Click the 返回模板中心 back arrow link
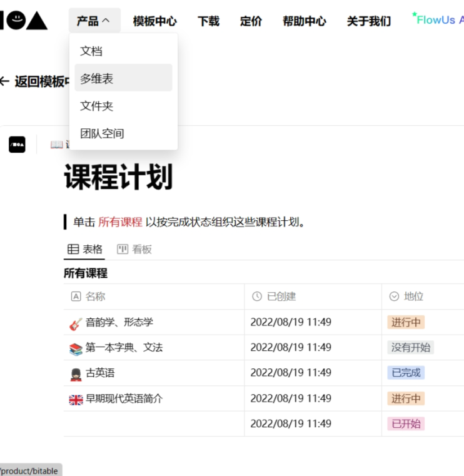 pos(34,81)
